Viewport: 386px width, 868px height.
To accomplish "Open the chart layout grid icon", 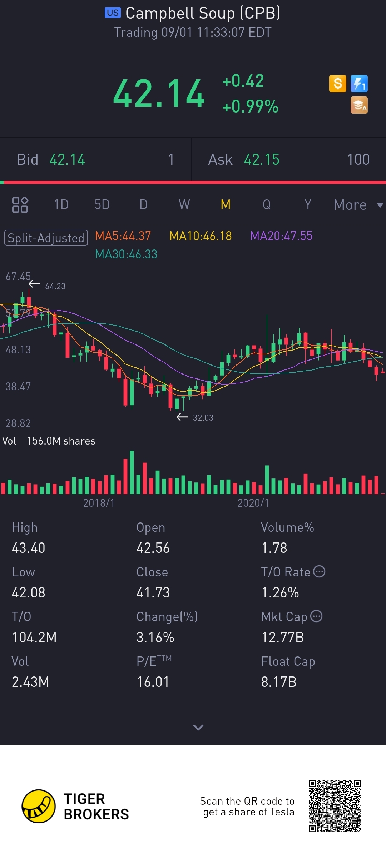I will coord(20,205).
